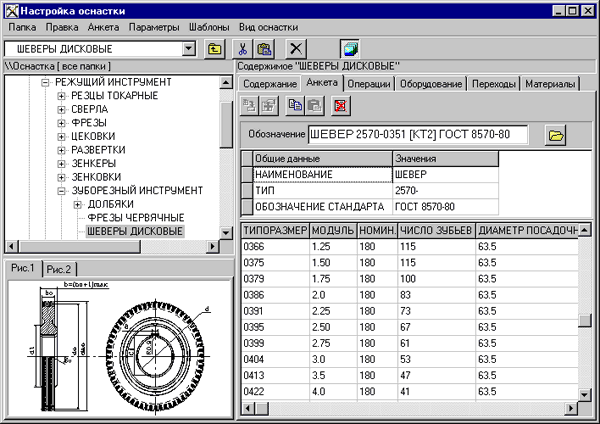
Task: Expand the РЕЗЦЫ ТОКАРНЫЕ tree node
Action: 62,95
